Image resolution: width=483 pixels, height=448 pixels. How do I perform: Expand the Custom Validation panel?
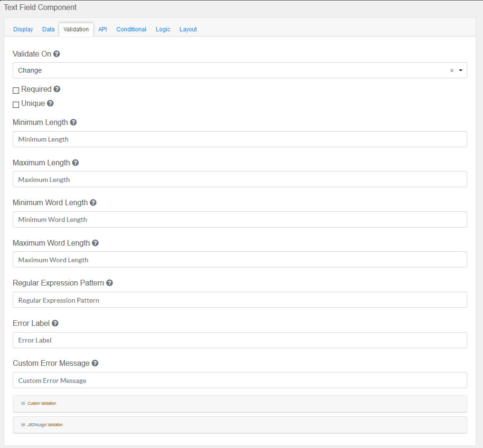42,403
